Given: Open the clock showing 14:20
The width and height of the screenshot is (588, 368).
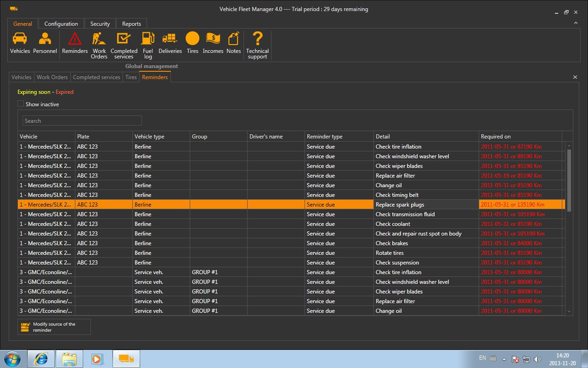Looking at the screenshot, I should (x=562, y=359).
